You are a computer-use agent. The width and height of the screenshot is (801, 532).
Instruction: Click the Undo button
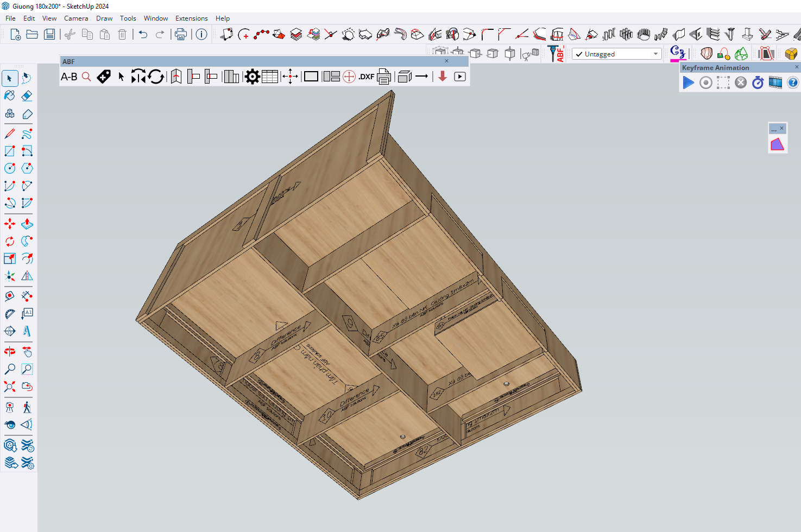coord(143,35)
